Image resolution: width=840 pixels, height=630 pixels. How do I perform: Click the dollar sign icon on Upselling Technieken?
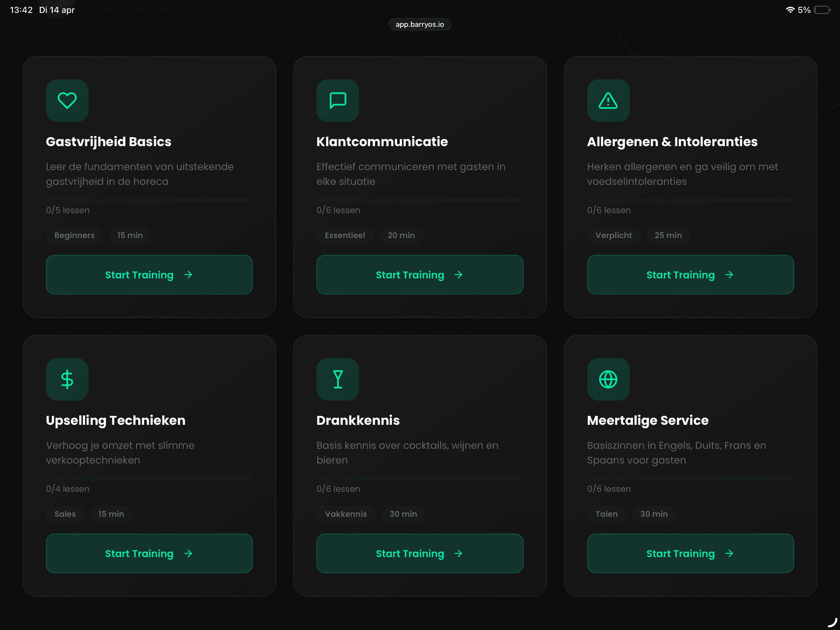pyautogui.click(x=67, y=379)
